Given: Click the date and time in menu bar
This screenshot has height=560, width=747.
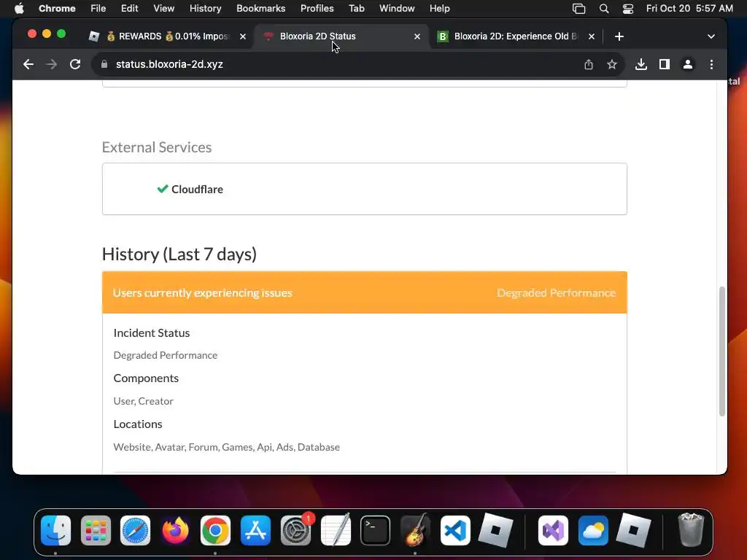Looking at the screenshot, I should pos(689,9).
